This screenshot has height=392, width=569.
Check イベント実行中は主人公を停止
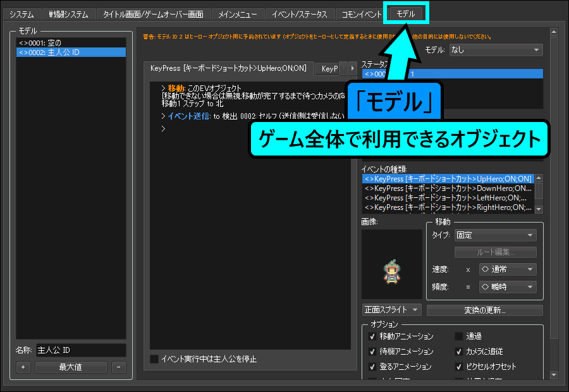coord(154,359)
